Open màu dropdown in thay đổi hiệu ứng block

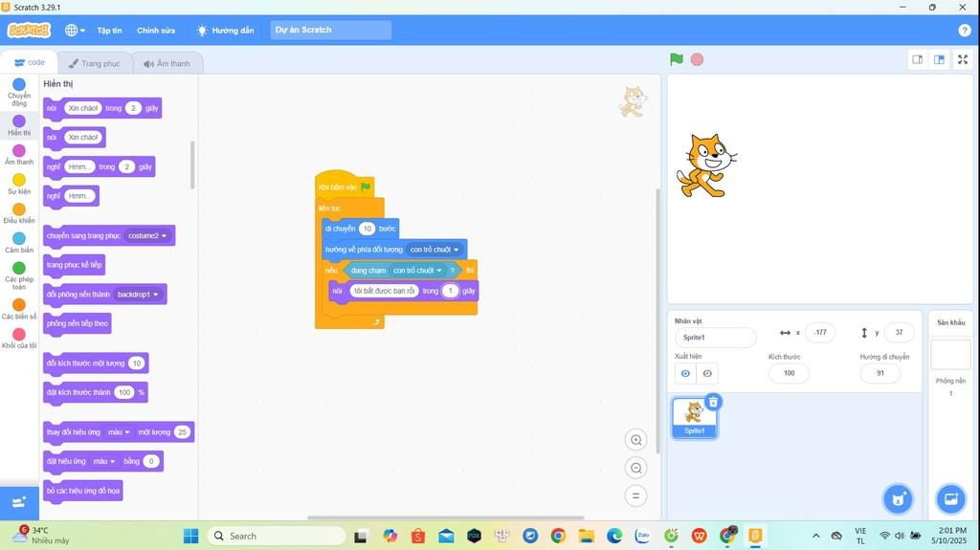click(119, 432)
